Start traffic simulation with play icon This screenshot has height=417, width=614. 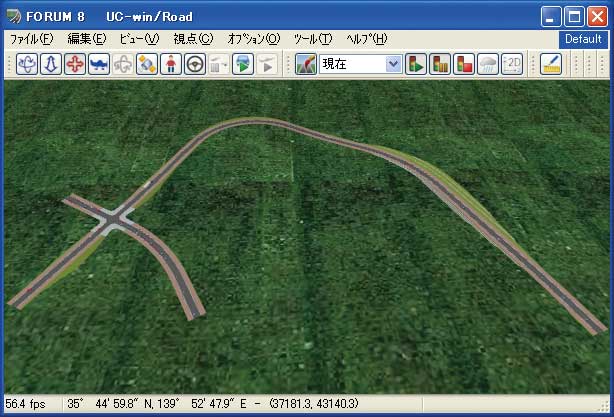[416, 64]
